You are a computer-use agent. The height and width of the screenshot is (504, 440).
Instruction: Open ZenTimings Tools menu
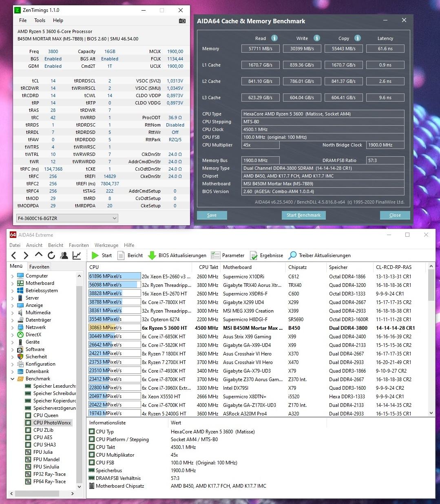(x=40, y=20)
